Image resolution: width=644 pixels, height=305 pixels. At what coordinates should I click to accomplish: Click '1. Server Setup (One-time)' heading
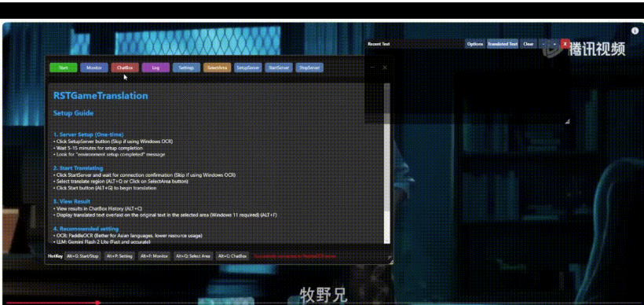pos(88,134)
